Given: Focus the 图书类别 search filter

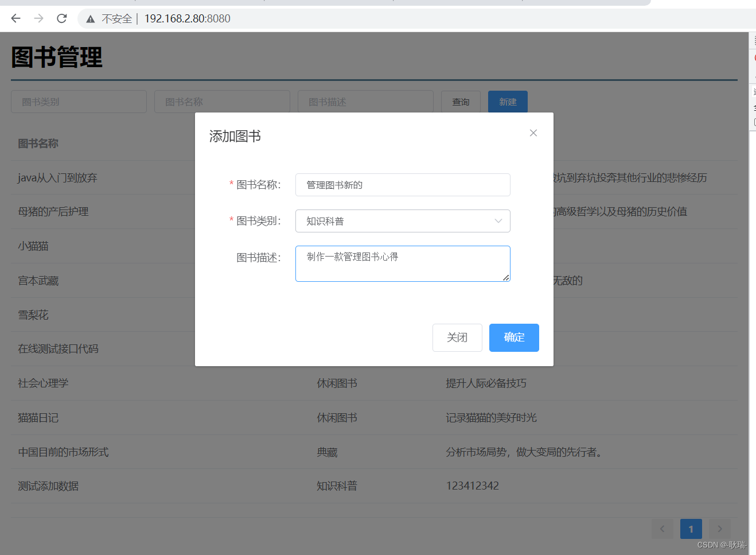Looking at the screenshot, I should coord(79,102).
